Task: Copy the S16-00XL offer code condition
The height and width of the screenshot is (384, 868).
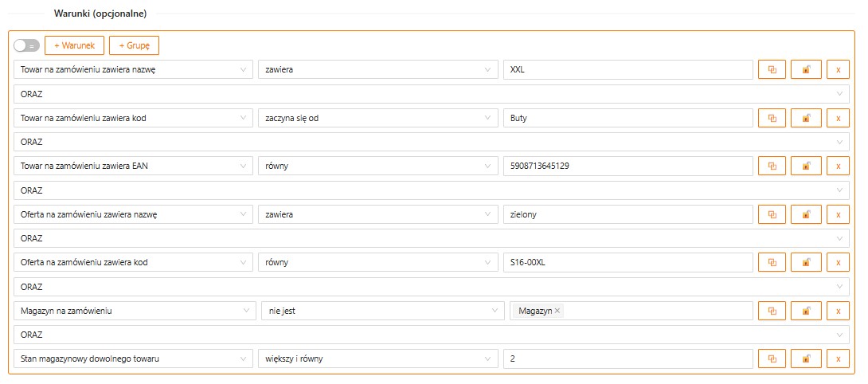Action: (x=772, y=263)
